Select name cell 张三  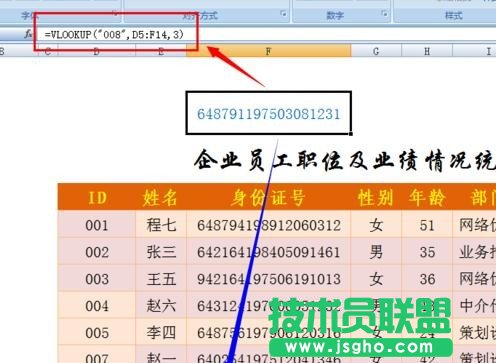tap(161, 252)
